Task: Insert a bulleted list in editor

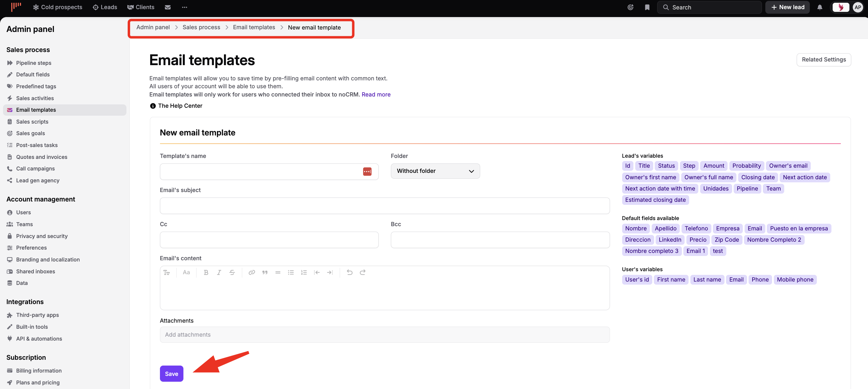Action: [291, 272]
